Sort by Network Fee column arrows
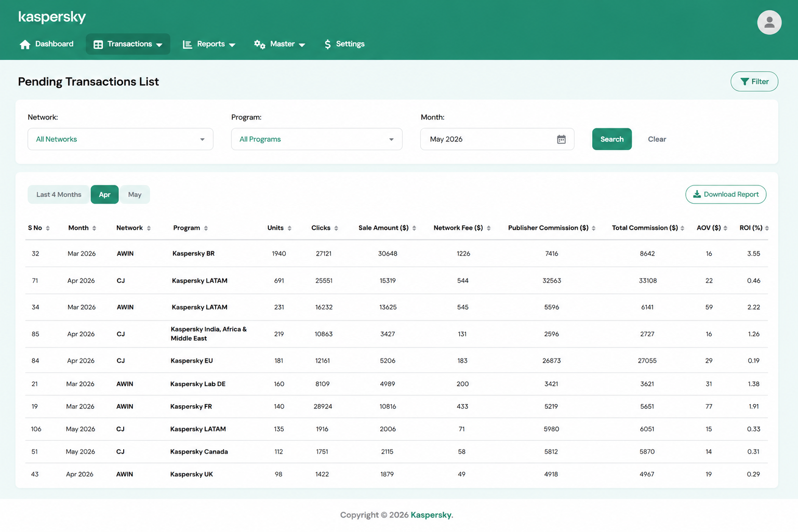Screen dimensions: 798x532 [x=488, y=228]
